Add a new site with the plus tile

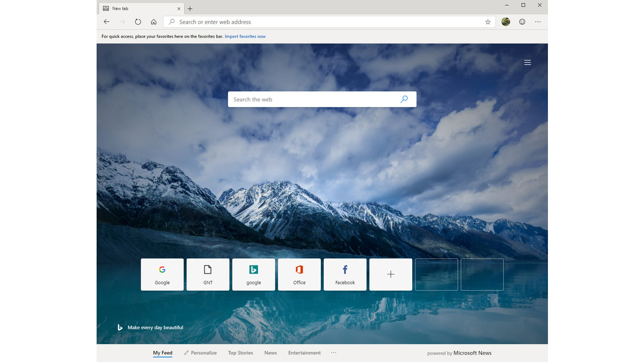[x=390, y=274]
